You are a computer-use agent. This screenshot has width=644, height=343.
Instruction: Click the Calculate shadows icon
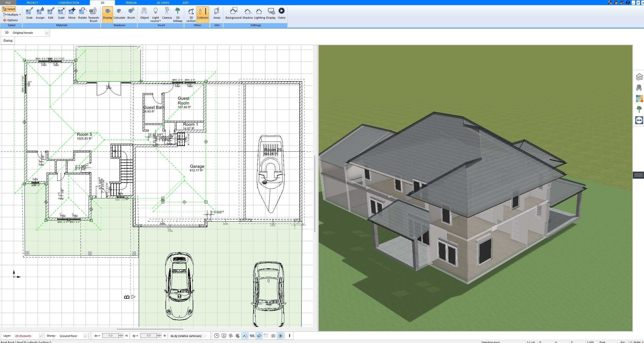point(119,13)
